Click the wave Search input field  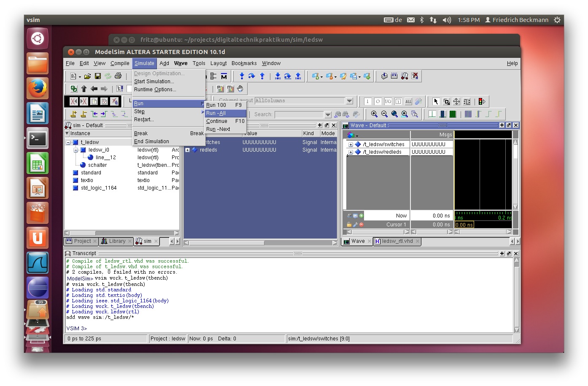tap(299, 114)
